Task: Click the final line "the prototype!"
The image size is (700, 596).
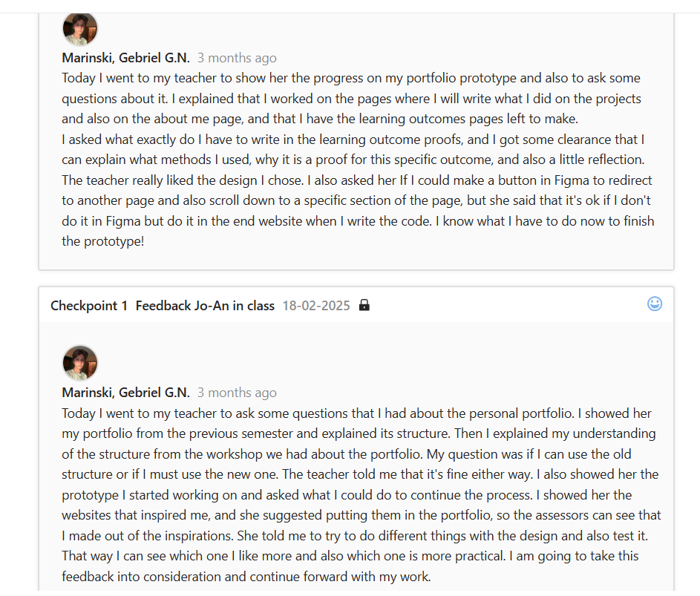Action: coord(102,241)
